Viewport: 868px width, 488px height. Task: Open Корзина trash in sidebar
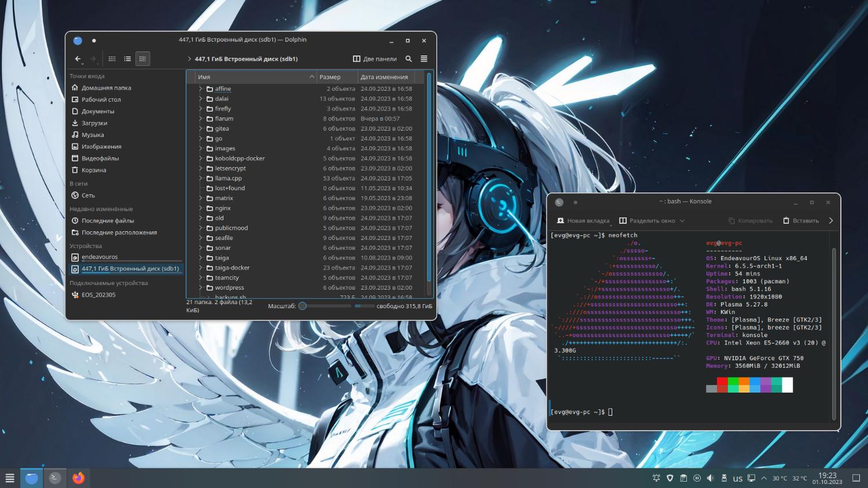[94, 170]
